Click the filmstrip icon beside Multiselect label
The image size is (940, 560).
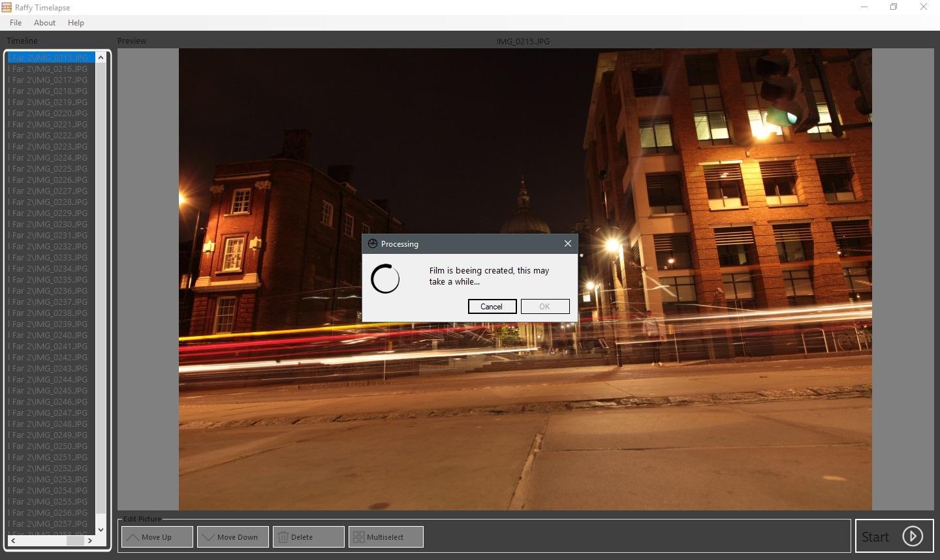point(358,537)
